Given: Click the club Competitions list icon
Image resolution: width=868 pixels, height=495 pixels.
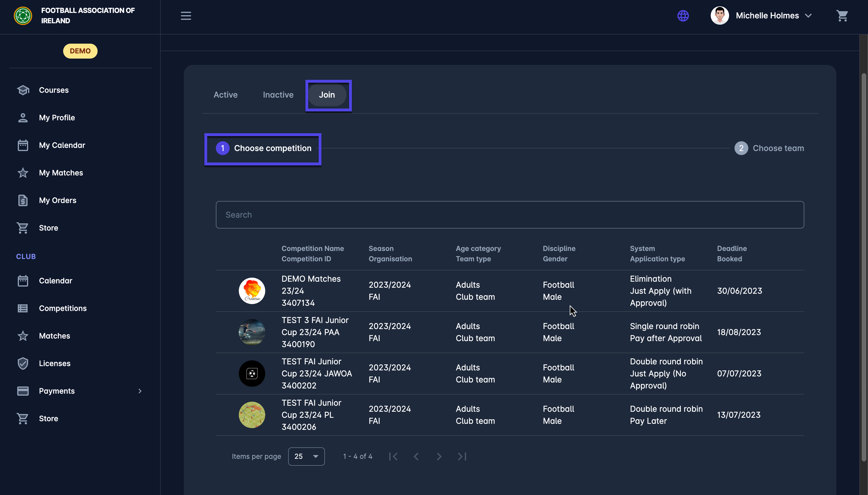Looking at the screenshot, I should click(x=23, y=308).
